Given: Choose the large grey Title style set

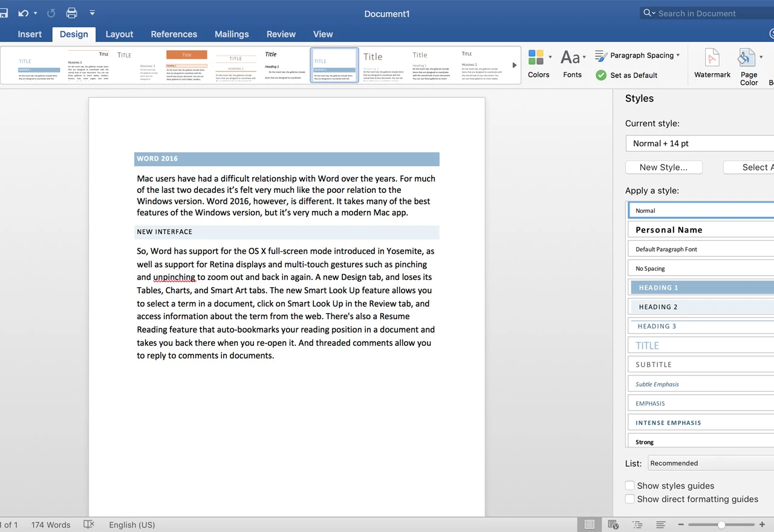Looking at the screenshot, I should point(383,65).
